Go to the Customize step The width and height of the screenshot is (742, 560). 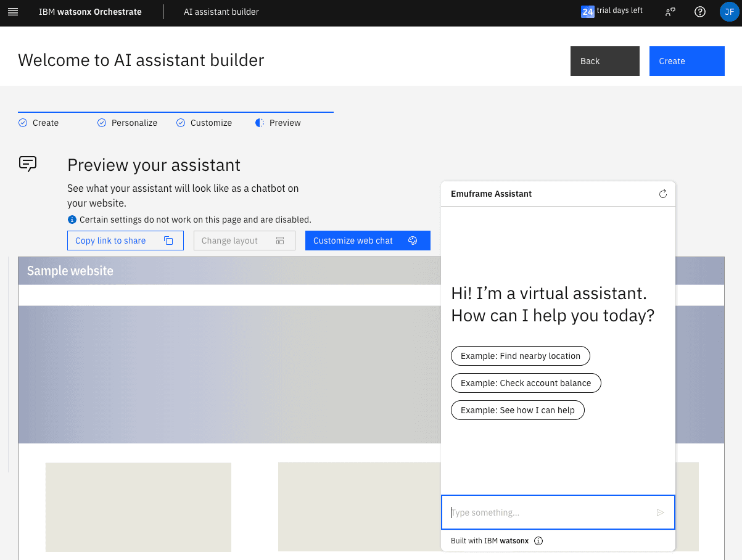click(x=204, y=123)
